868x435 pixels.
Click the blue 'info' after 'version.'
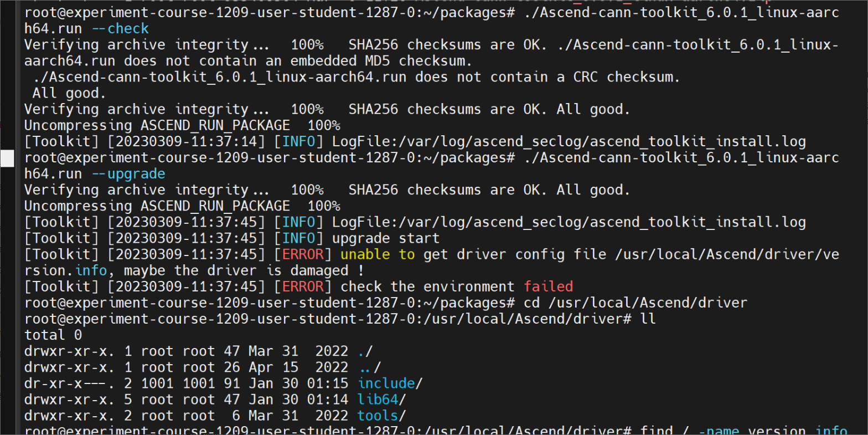click(91, 271)
